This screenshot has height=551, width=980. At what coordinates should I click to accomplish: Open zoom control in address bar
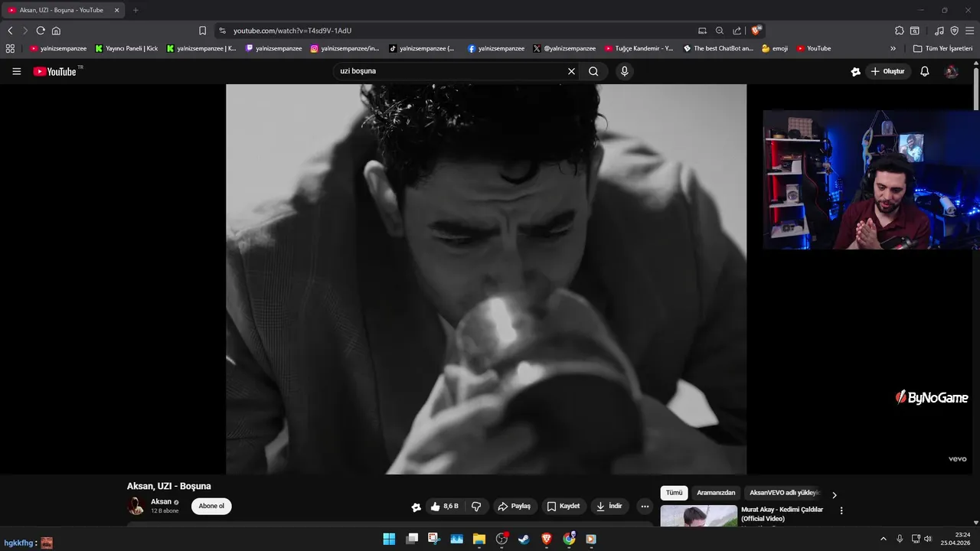720,31
